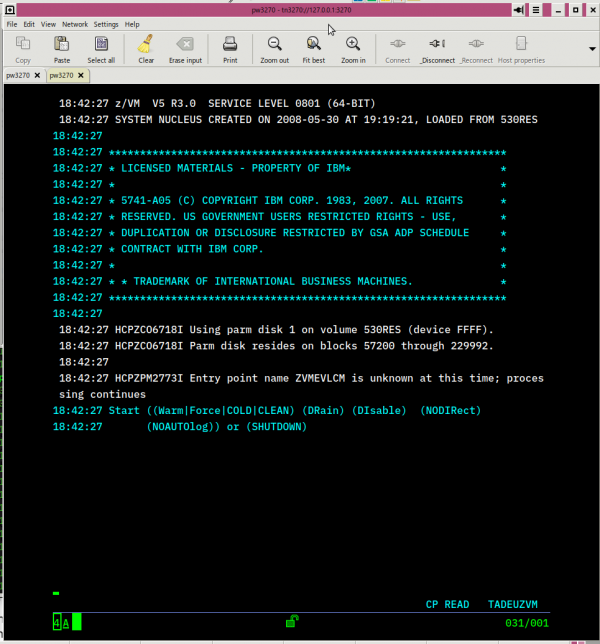Click the Connect toolbar icon
Screen dimensions: 600x644
pyautogui.click(x=398, y=49)
